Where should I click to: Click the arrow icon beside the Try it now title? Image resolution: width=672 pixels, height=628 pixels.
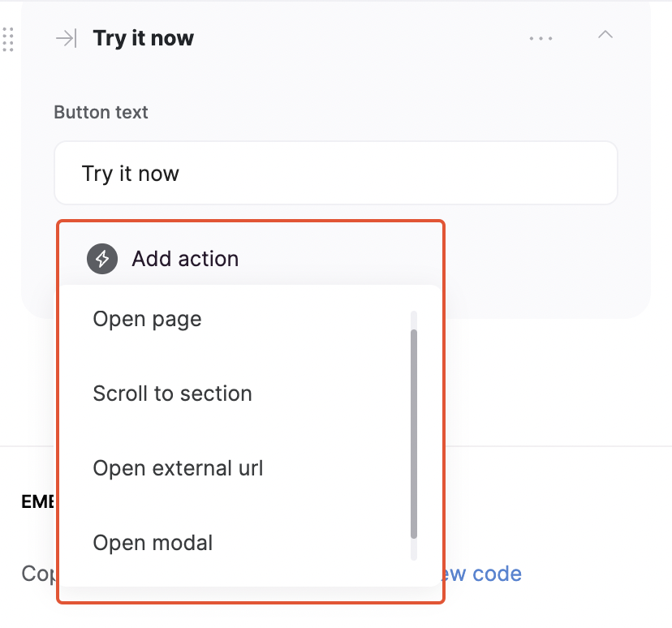click(x=65, y=37)
